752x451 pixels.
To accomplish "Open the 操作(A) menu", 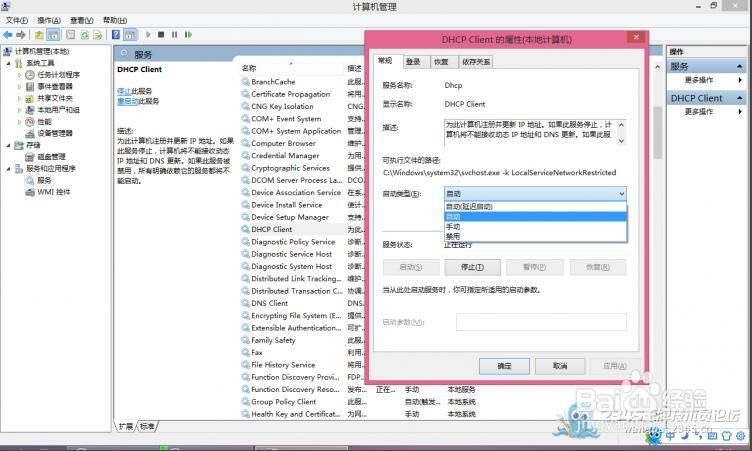I will pos(49,20).
